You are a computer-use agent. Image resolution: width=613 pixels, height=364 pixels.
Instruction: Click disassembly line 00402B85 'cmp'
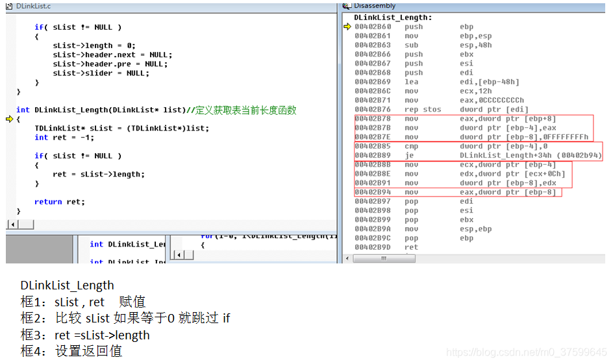point(451,146)
